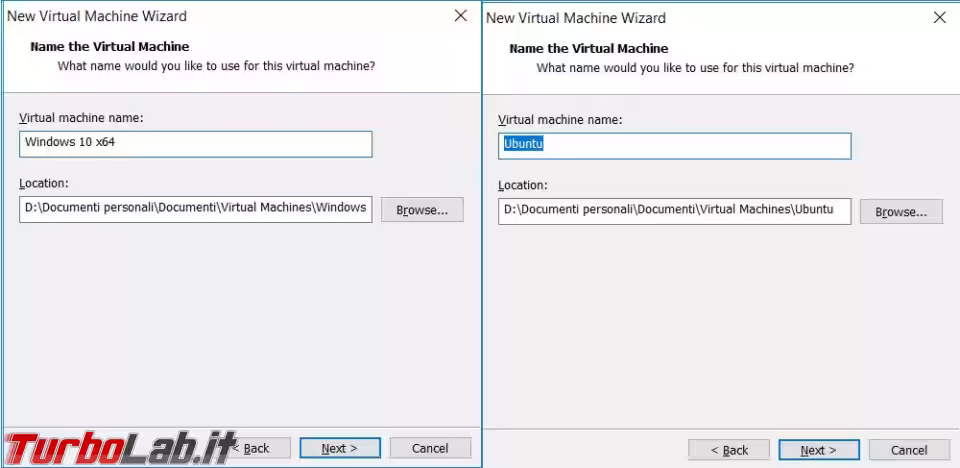Go Back in the Ubuntu wizard
The image size is (960, 468).
(729, 450)
